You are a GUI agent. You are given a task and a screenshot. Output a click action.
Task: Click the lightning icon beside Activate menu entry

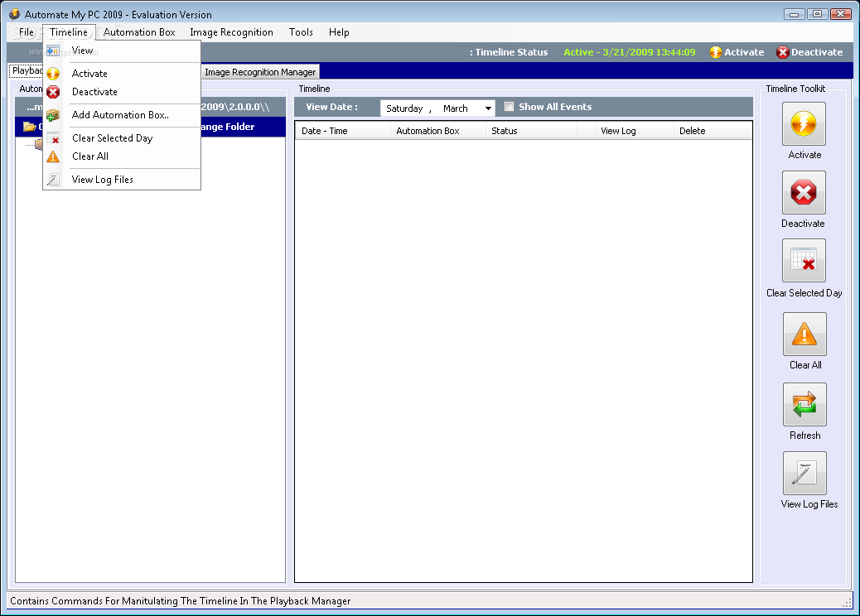click(53, 74)
